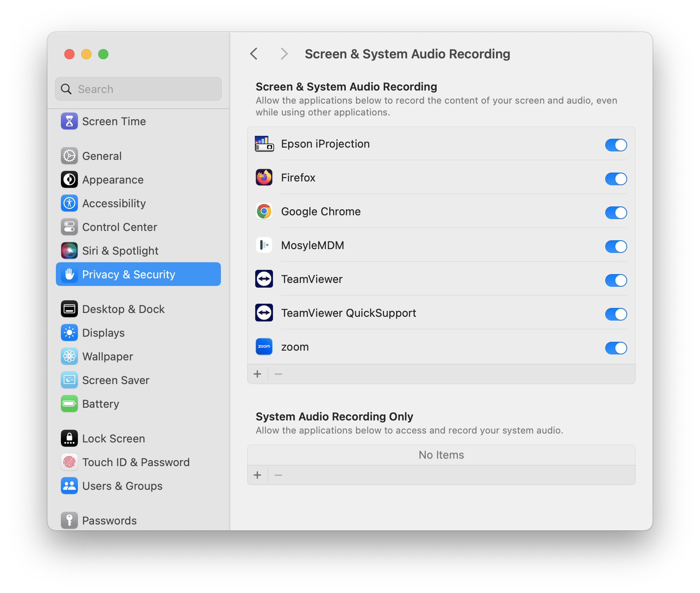Click the Screen Time hourglass icon
This screenshot has width=700, height=593.
(69, 121)
